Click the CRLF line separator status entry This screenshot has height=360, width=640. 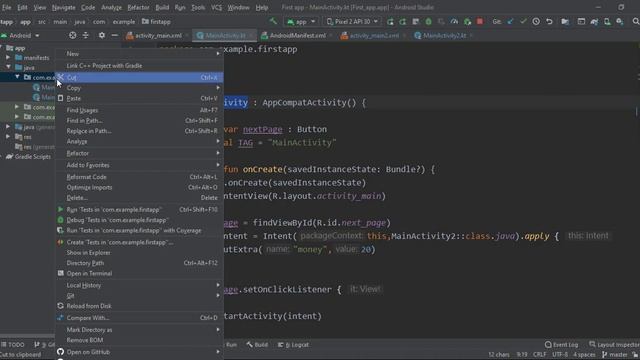[x=540, y=355]
